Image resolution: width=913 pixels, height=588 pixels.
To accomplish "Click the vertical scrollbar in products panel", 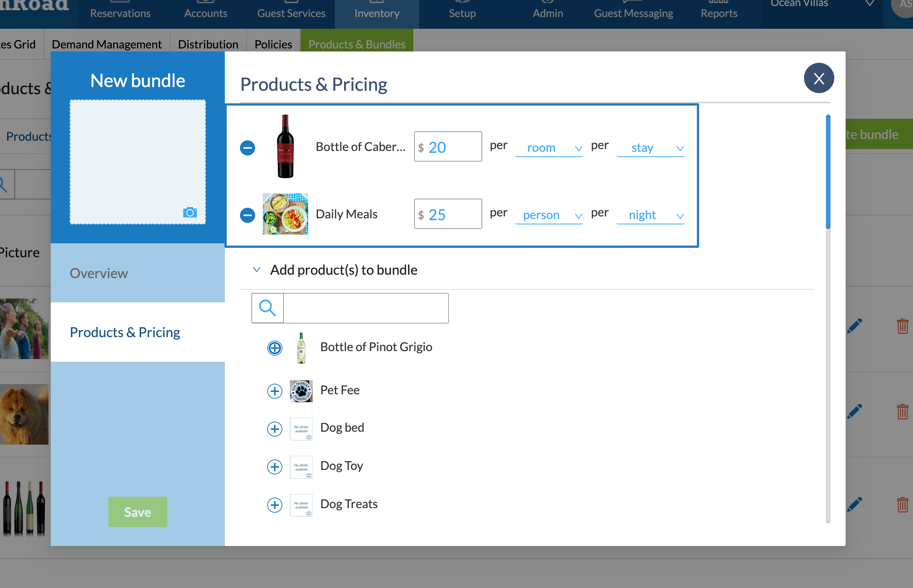I will pos(828,172).
